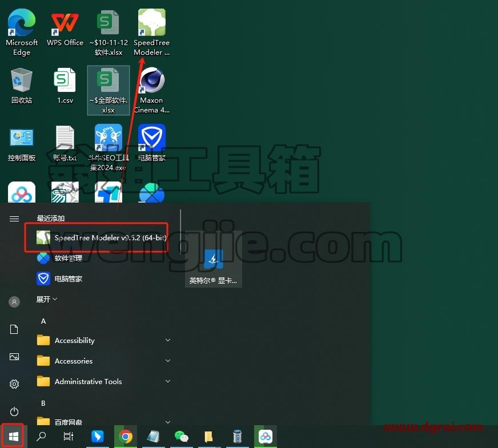This screenshot has width=498, height=448.
Task: Switch to Baidu Netdisk in the taskbar
Action: pyautogui.click(x=265, y=437)
